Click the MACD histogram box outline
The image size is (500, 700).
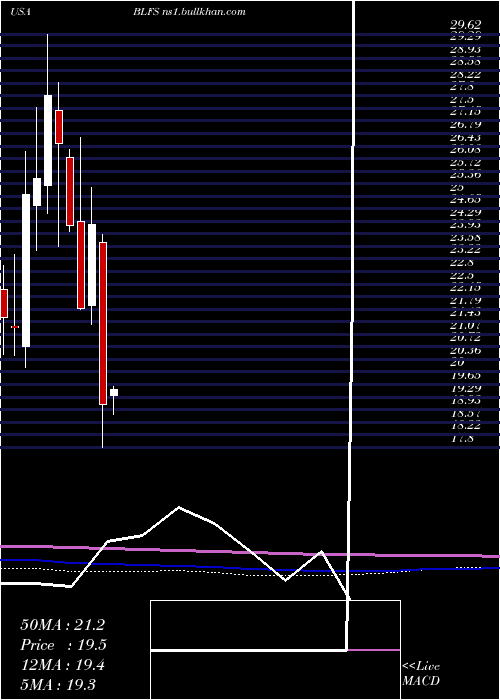(275, 650)
